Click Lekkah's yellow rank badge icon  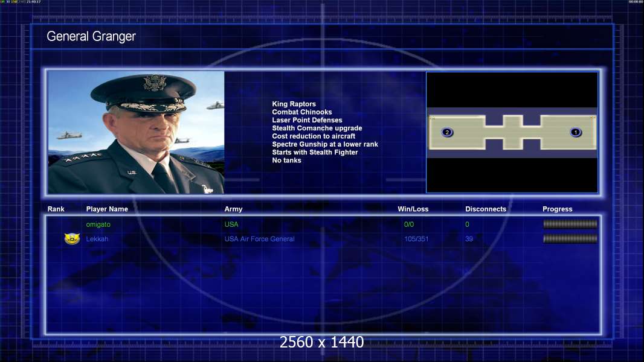point(72,238)
